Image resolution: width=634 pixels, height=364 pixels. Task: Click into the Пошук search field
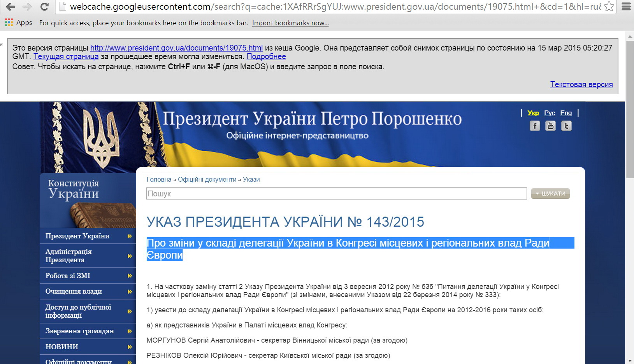pyautogui.click(x=336, y=194)
